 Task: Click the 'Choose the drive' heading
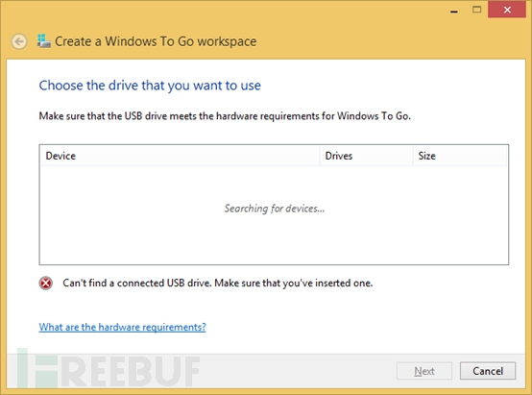[x=150, y=86]
